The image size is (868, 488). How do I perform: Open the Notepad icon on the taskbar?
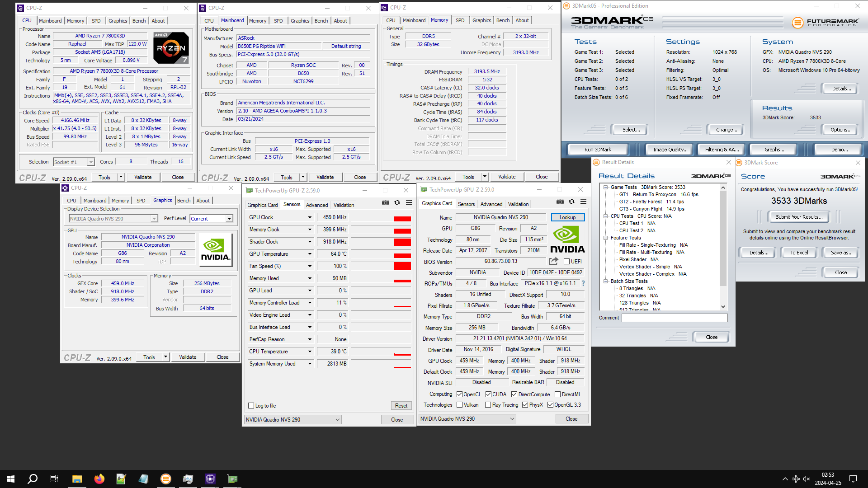(x=143, y=479)
